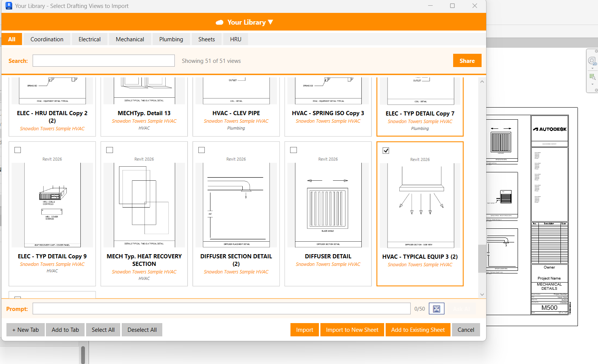Image resolution: width=598 pixels, height=364 pixels.
Task: Click 'Owner' text in the Revit title block
Action: point(549,267)
